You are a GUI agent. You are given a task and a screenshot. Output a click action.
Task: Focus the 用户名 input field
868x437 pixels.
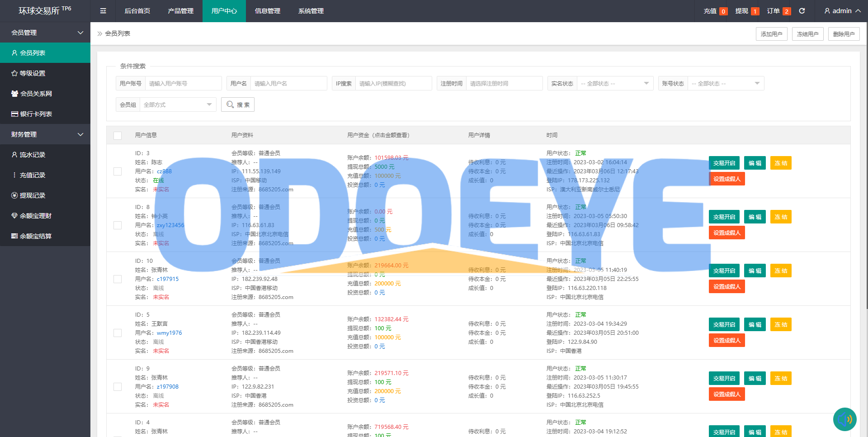pyautogui.click(x=288, y=83)
